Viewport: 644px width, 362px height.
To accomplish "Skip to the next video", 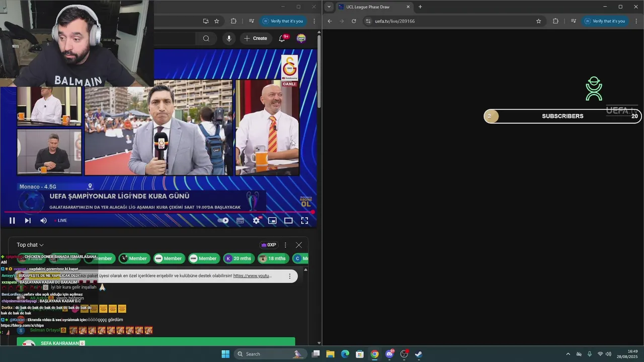I will coord(28,220).
